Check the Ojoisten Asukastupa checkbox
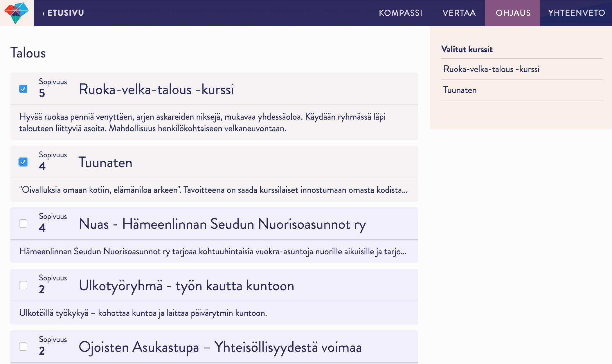The width and height of the screenshot is (612, 364). point(23,347)
